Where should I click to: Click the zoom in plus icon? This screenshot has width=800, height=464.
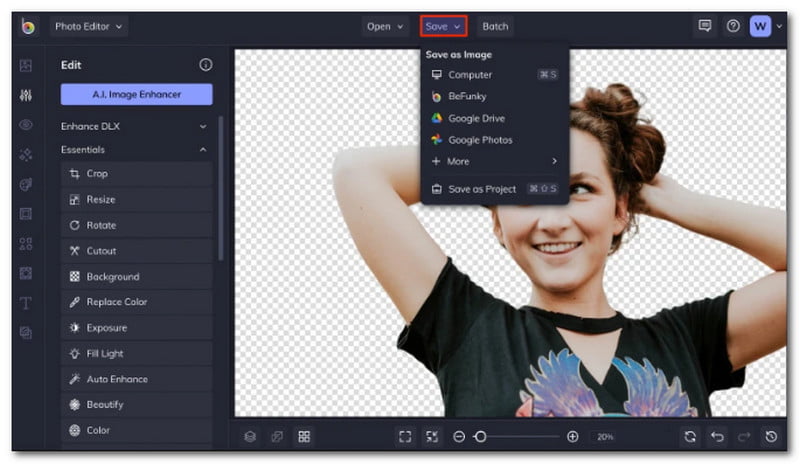click(573, 437)
